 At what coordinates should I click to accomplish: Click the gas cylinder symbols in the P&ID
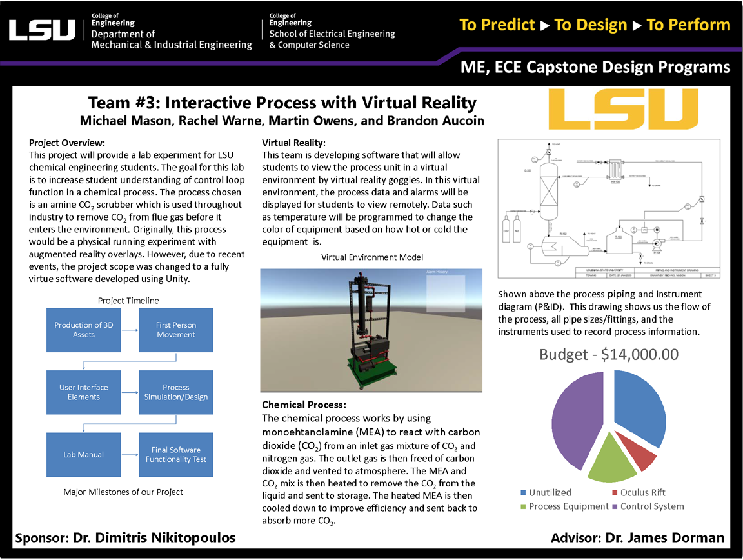(x=511, y=231)
